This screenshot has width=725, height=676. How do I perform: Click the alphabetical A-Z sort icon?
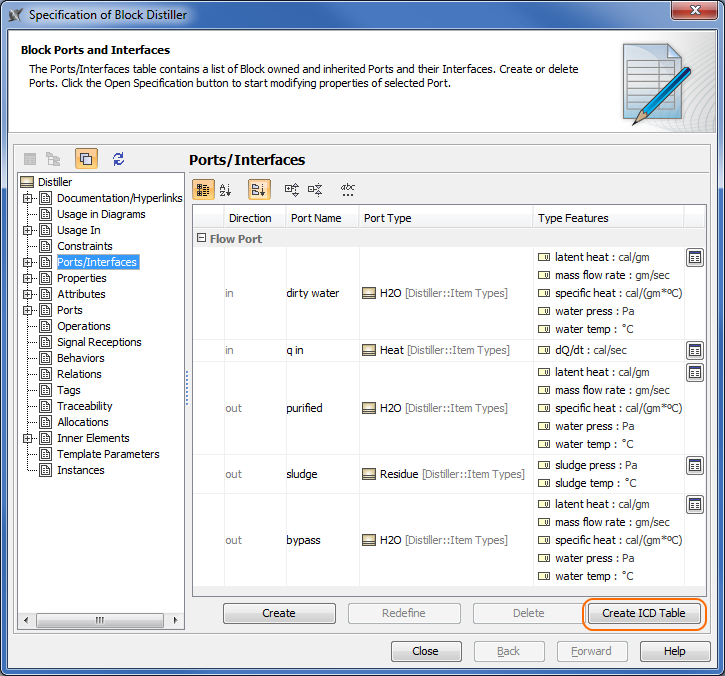(x=226, y=190)
